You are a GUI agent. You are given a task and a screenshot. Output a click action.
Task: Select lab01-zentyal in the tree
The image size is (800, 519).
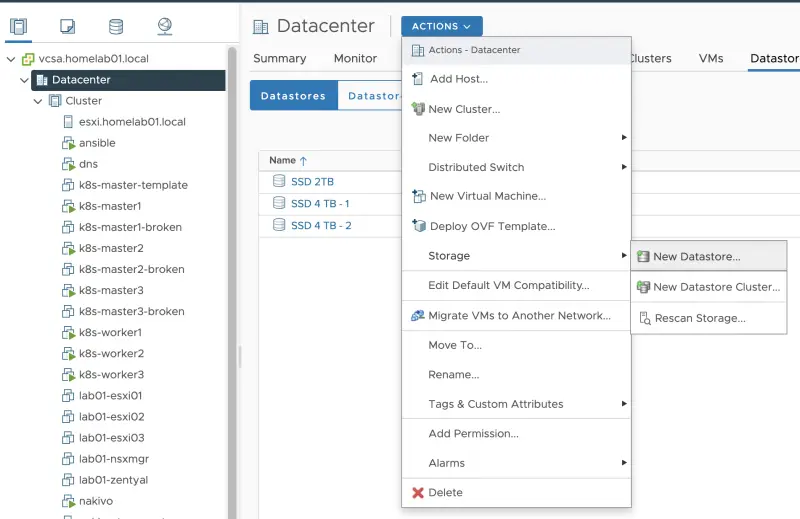tap(113, 480)
